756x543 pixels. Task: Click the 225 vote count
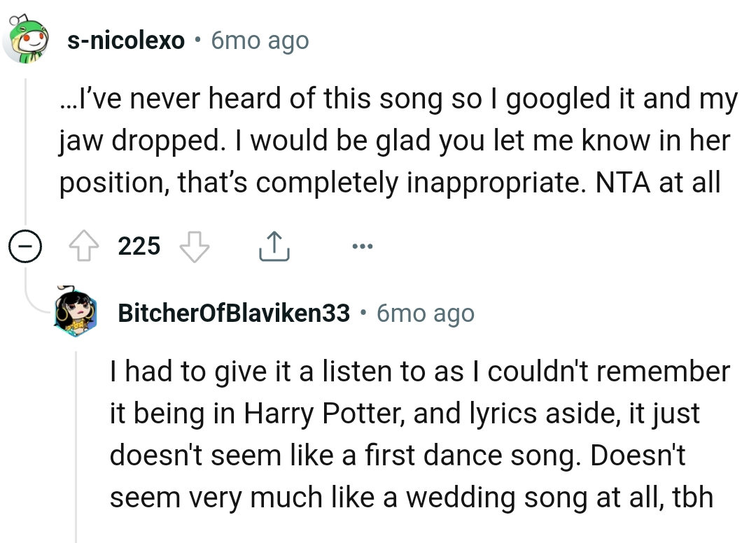tap(139, 246)
